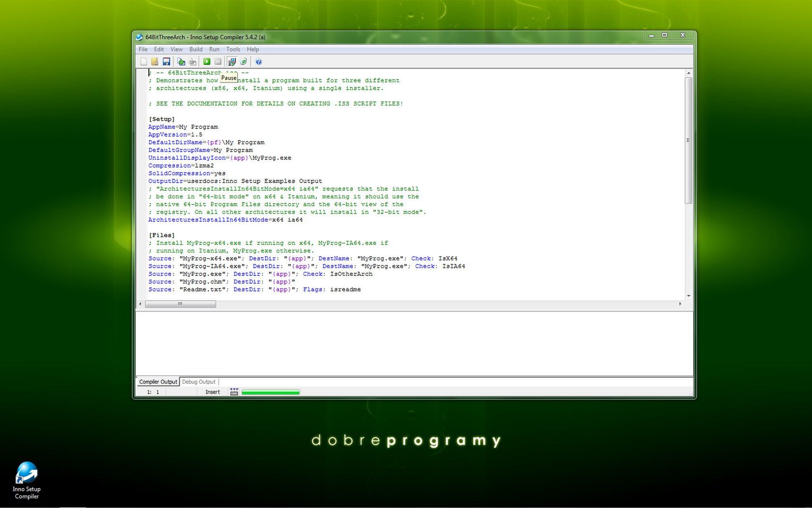The height and width of the screenshot is (508, 812).
Task: Click the OutputDir=userdocs line
Action: pyautogui.click(x=235, y=181)
